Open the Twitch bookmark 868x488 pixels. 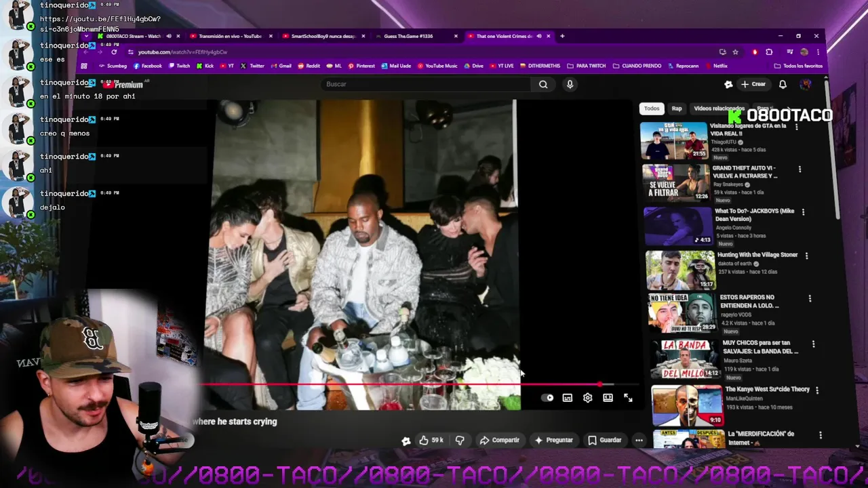(x=179, y=66)
